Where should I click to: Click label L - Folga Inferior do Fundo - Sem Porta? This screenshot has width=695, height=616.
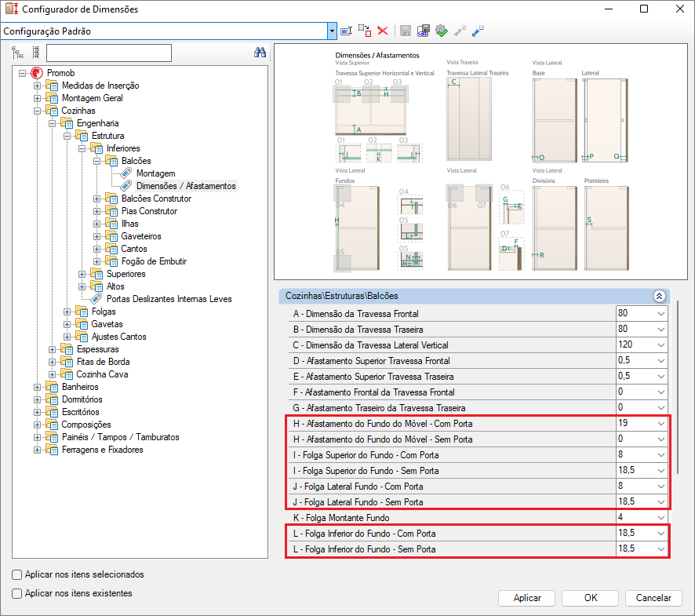pos(364,549)
